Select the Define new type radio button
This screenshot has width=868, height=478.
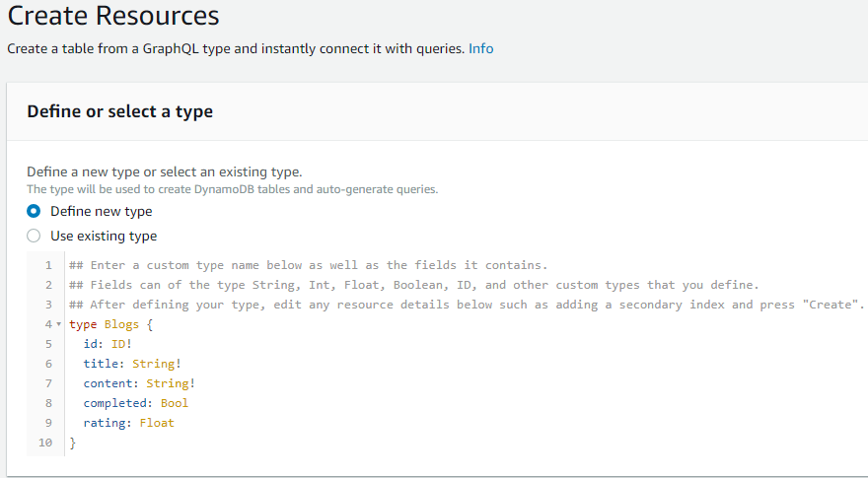tap(34, 211)
